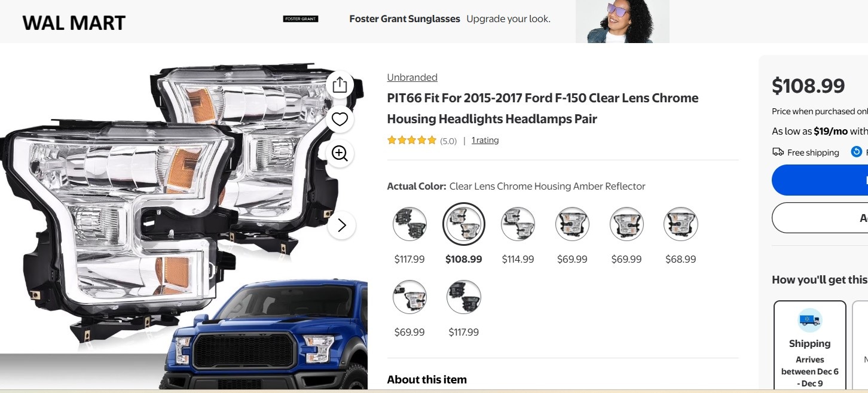The image size is (868, 393).
Task: Pick the last variant priced $117.99 in second row
Action: pos(464,297)
